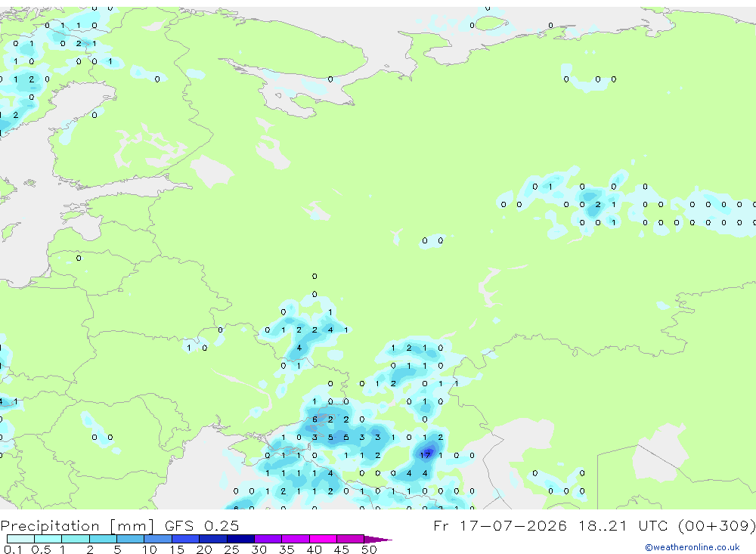Select the 'Precipitation [mm]' title text
The height and width of the screenshot is (554, 756).
77,526
